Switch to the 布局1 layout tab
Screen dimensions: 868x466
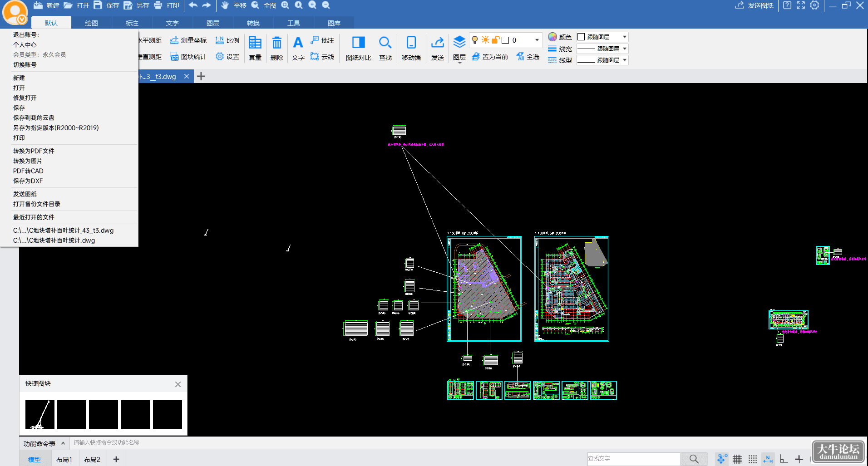coord(64,460)
